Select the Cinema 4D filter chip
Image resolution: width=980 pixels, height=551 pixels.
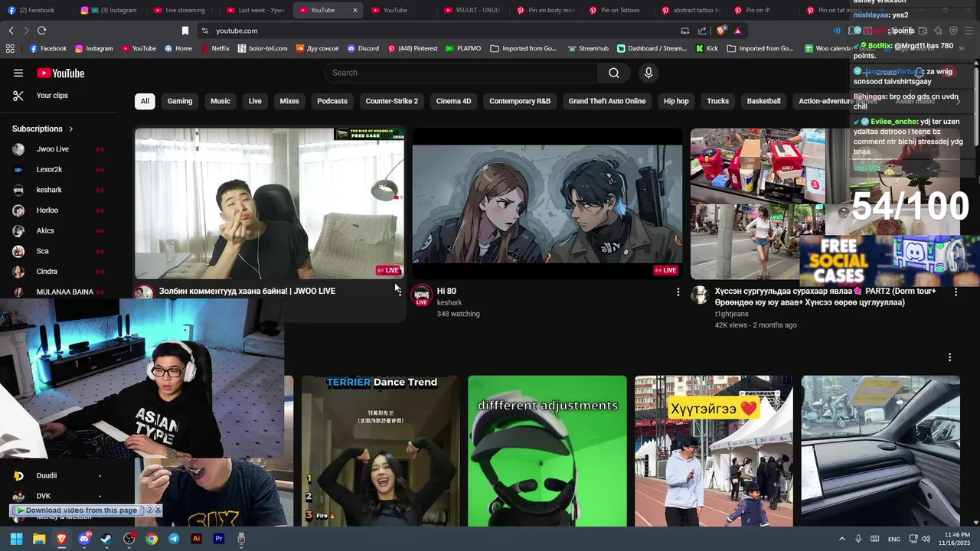(454, 101)
